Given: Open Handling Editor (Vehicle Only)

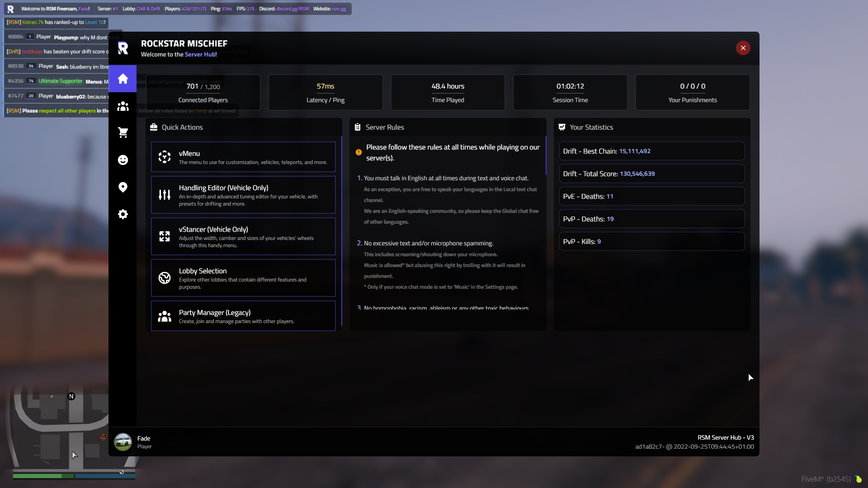Looking at the screenshot, I should coord(243,195).
